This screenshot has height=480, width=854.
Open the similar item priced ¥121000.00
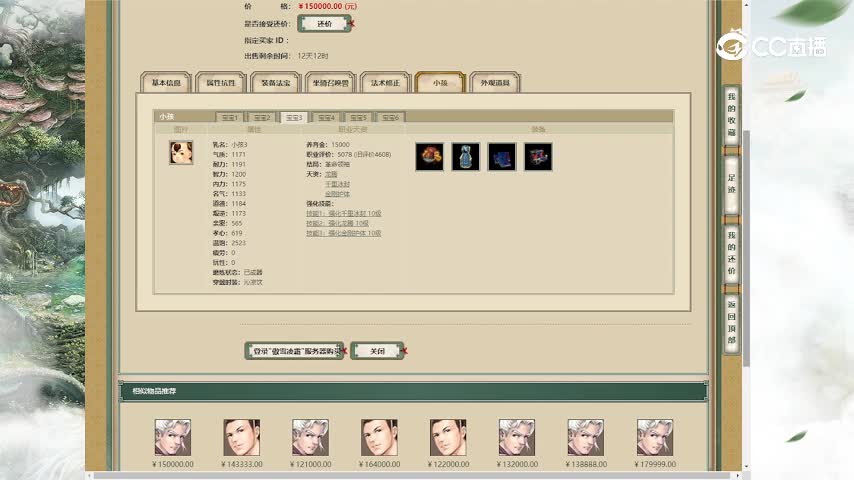[x=310, y=438]
